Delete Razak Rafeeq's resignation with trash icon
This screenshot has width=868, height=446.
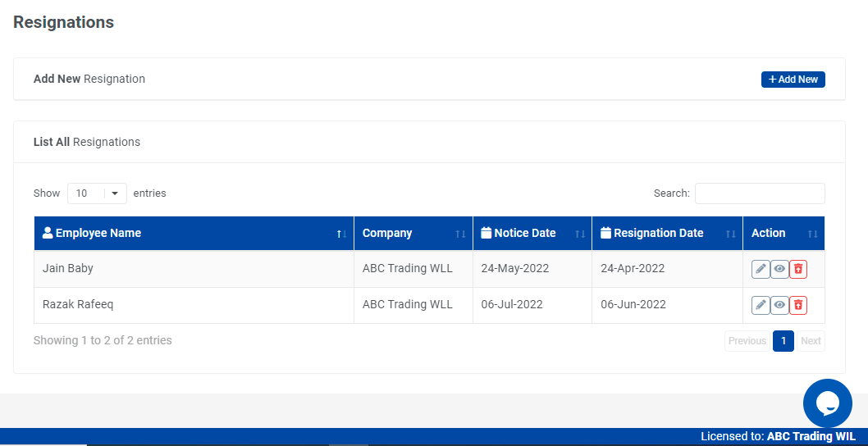pos(798,305)
